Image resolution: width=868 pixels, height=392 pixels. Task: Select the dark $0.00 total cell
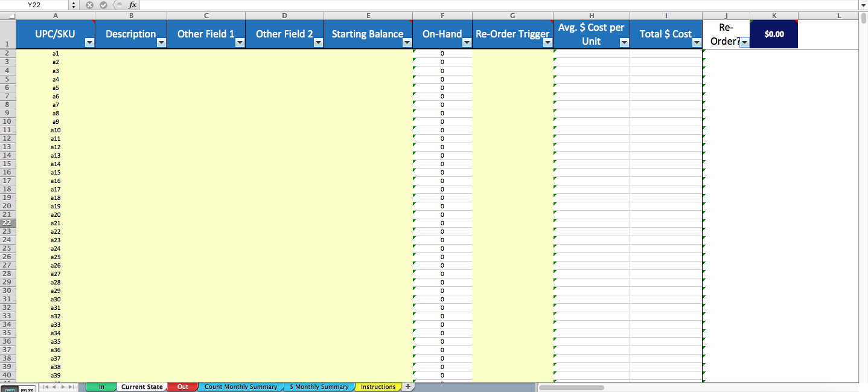pos(773,34)
